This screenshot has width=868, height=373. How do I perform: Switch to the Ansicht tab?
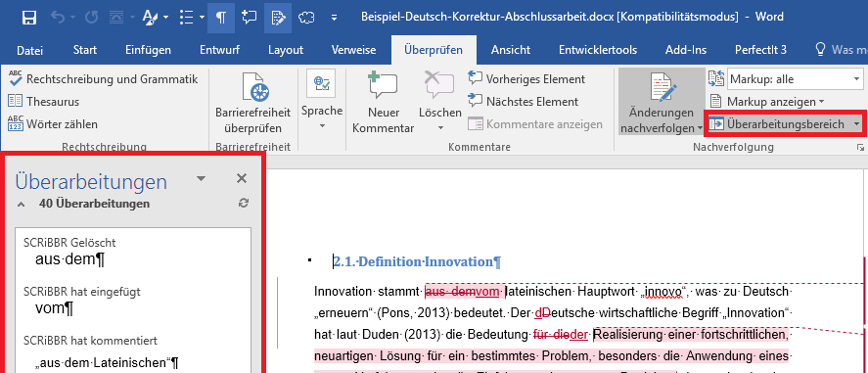[511, 50]
